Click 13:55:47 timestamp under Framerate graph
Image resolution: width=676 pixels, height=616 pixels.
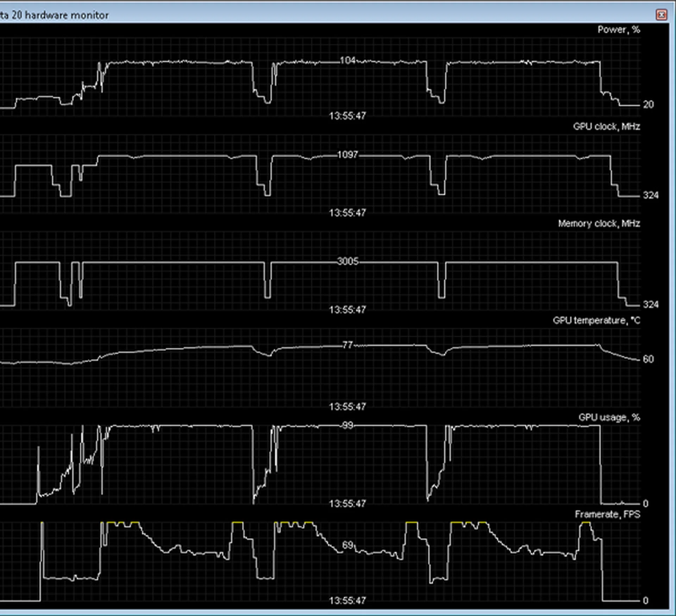(x=348, y=601)
